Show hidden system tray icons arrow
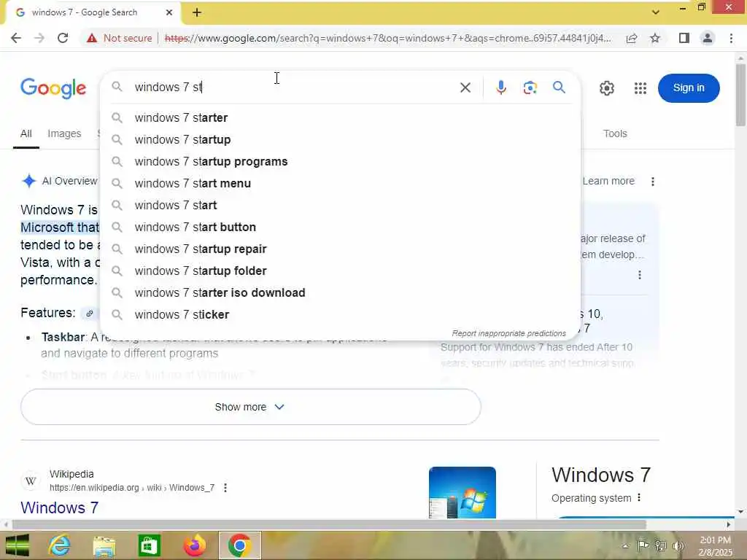Viewport: 747px width, 560px height. [625, 545]
